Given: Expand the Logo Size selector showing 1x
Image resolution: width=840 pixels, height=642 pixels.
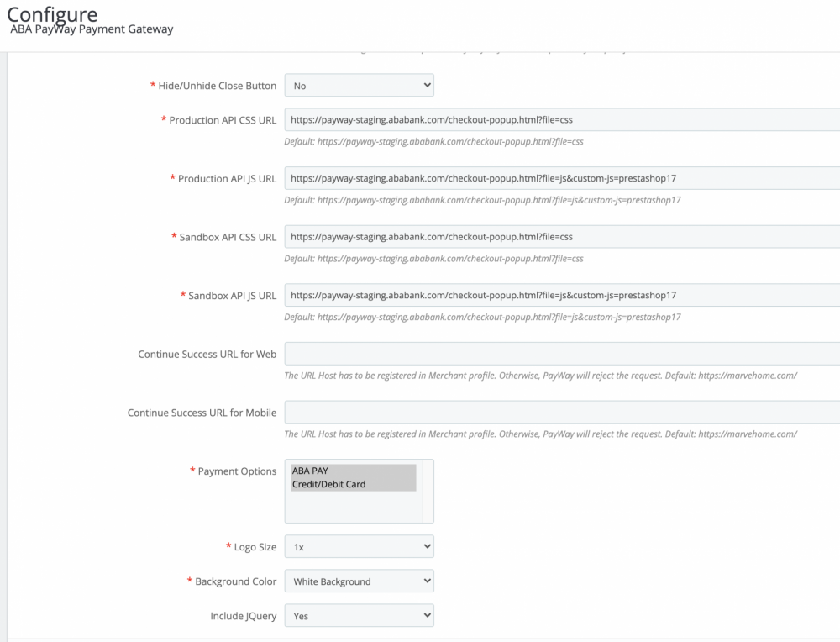Looking at the screenshot, I should click(x=359, y=546).
